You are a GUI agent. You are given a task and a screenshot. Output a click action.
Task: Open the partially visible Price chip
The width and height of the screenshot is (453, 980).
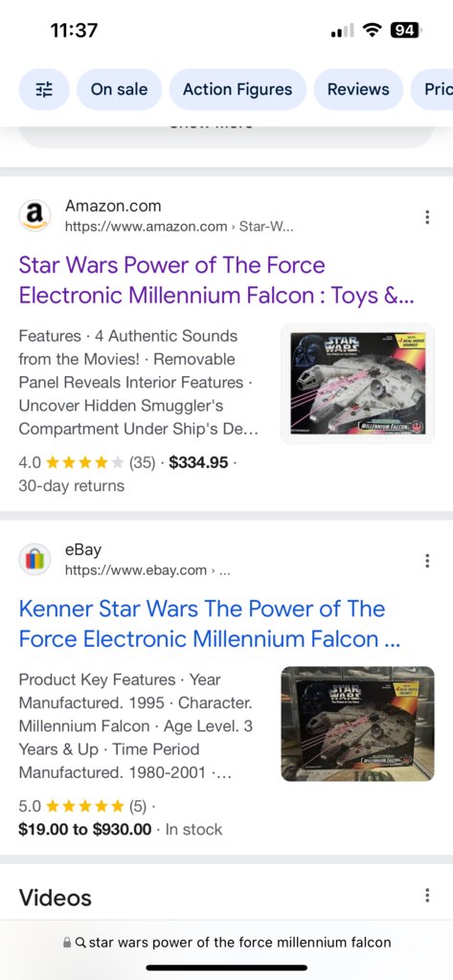[x=432, y=89]
